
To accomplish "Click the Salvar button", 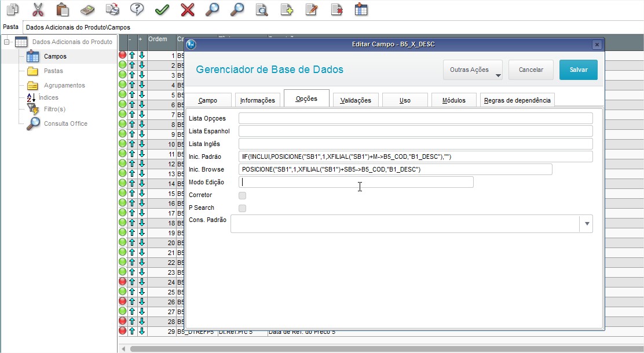I will point(579,70).
